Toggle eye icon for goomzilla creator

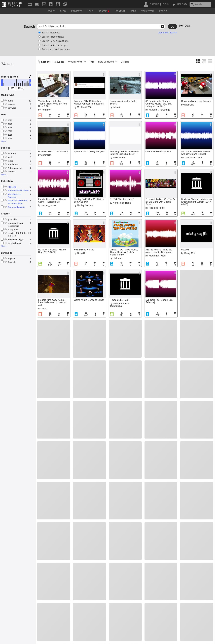pos(6,219)
